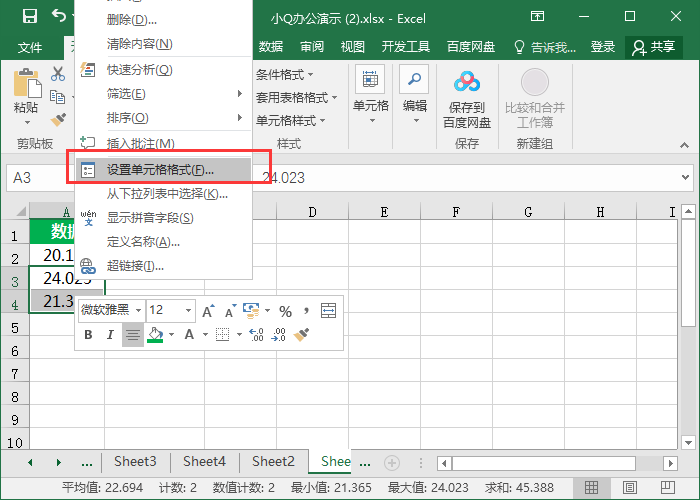Click the Name Box showing A3

[x=39, y=178]
